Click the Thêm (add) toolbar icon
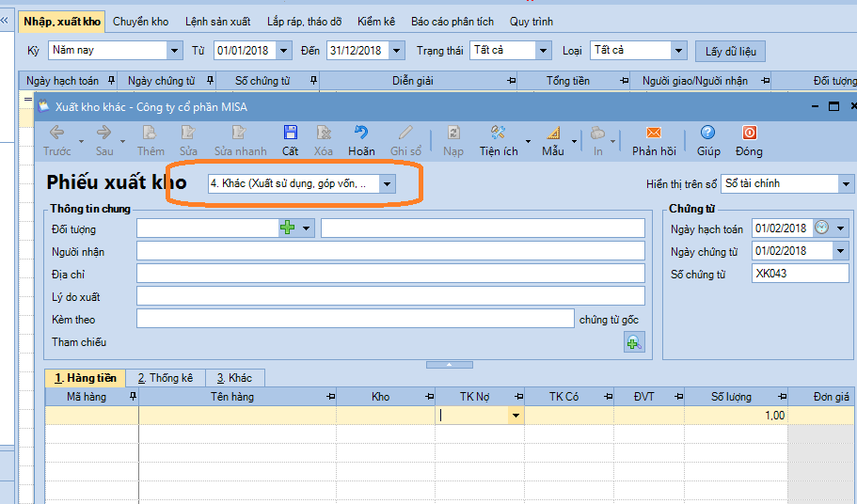This screenshot has width=857, height=504. (150, 133)
